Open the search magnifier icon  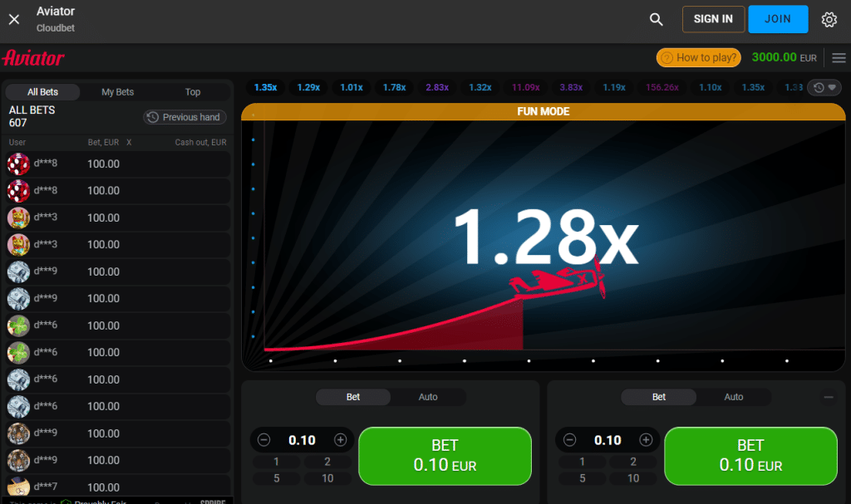[657, 20]
